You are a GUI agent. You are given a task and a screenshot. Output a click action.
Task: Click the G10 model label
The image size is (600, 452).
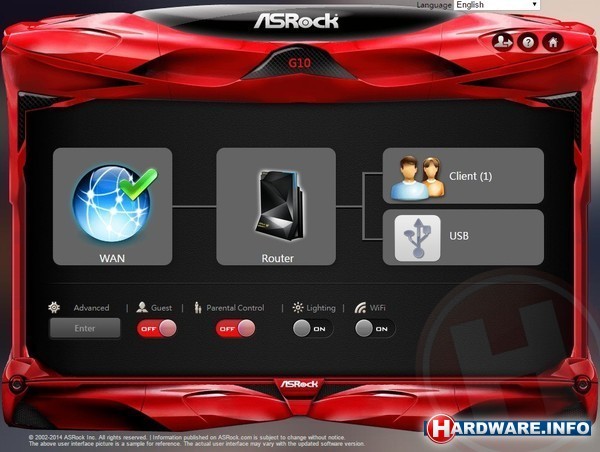coord(300,62)
